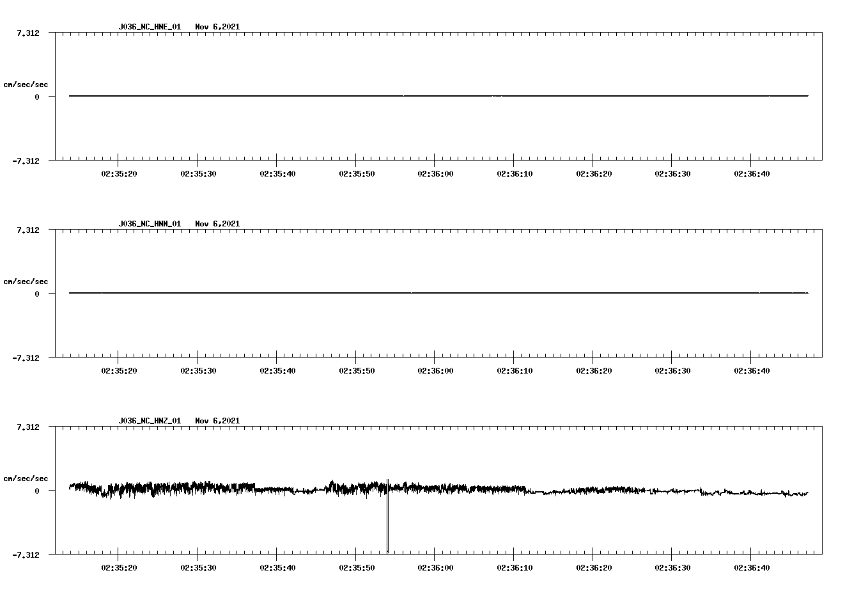Image resolution: width=868 pixels, height=591 pixels.
Task: Click the cm/sec/sec unit label on HNE plot
Action: [x=26, y=84]
